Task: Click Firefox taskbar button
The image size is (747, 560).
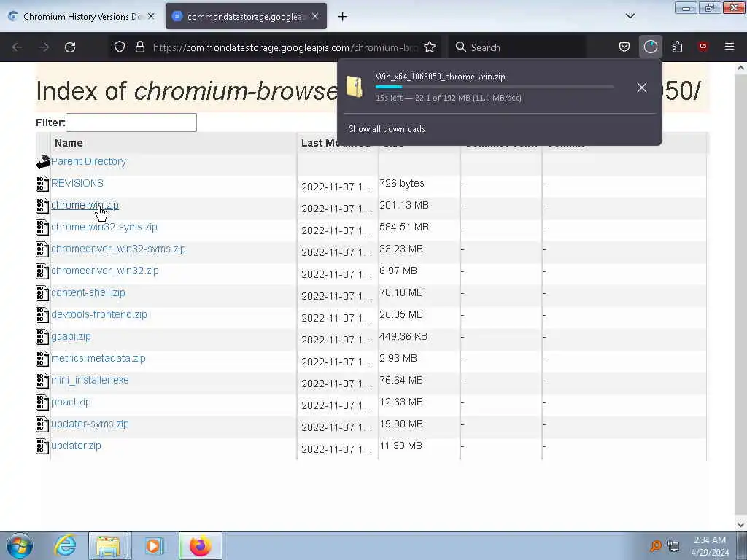Action: coord(201,545)
